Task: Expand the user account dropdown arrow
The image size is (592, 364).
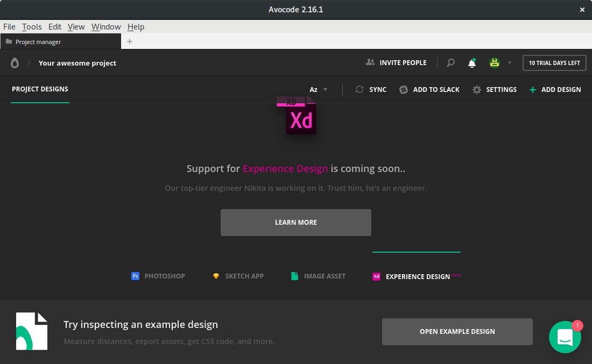Action: tap(509, 63)
